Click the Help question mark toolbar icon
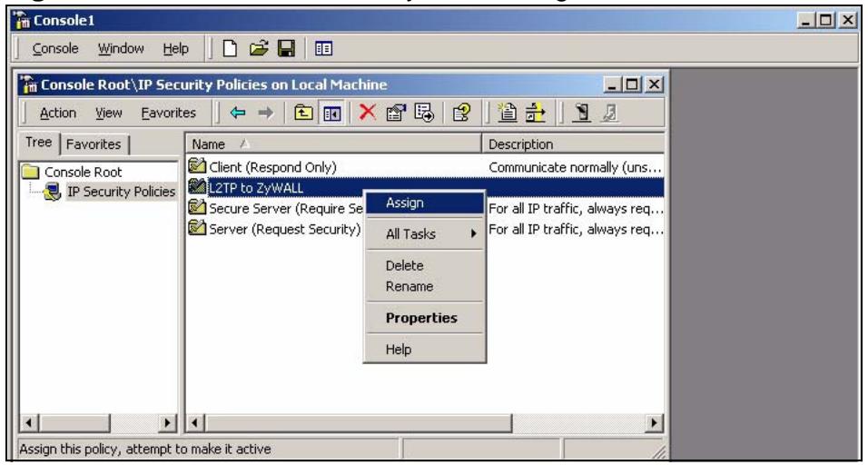 click(x=460, y=113)
